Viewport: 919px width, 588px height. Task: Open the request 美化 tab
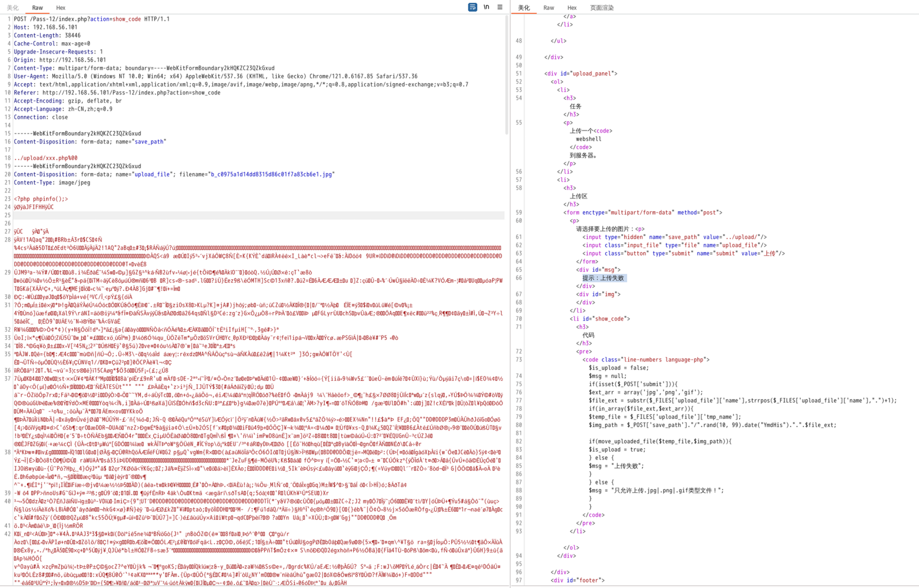click(x=13, y=8)
